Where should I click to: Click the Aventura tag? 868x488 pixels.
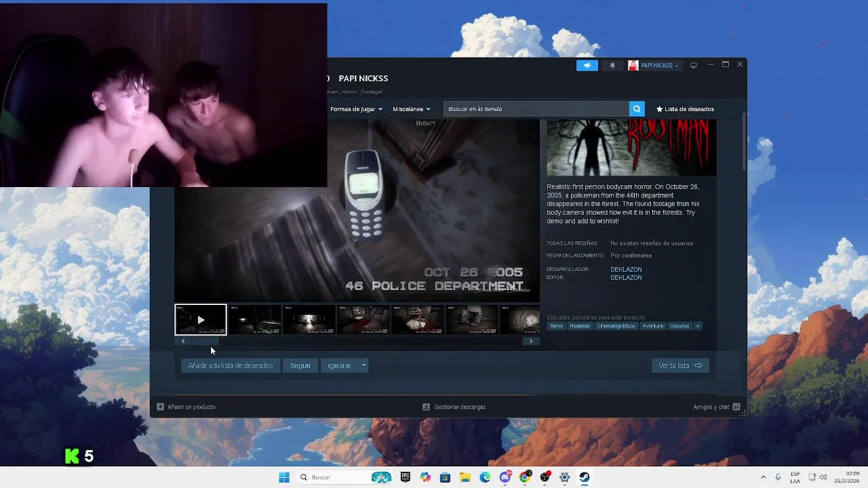pos(653,326)
